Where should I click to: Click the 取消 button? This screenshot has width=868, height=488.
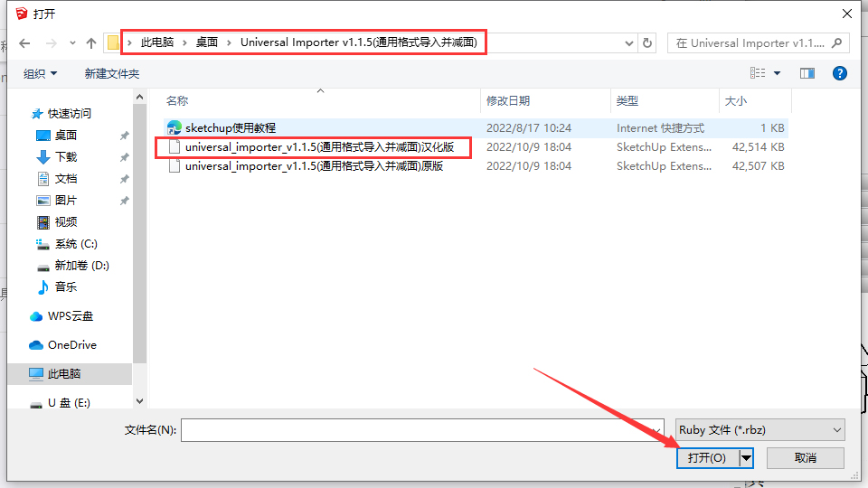click(x=806, y=458)
